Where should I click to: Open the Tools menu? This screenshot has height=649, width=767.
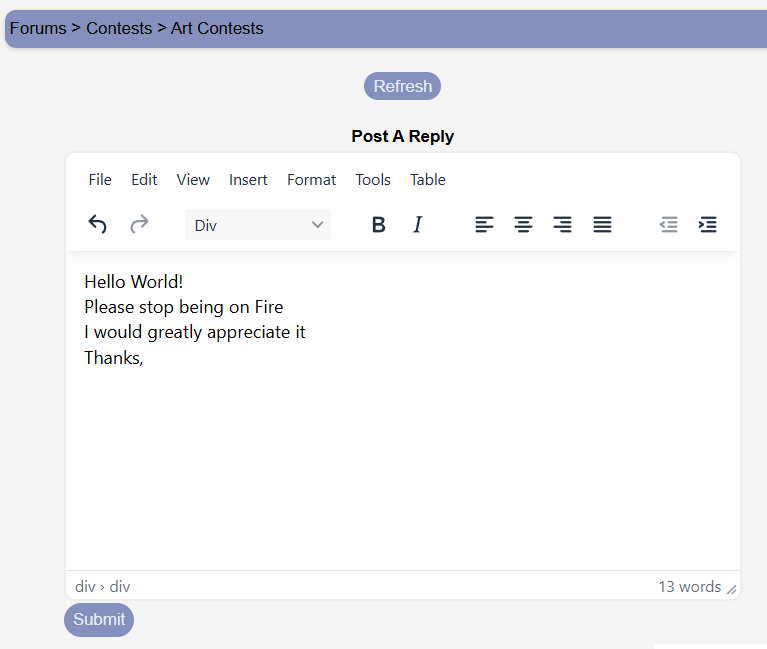tap(373, 179)
